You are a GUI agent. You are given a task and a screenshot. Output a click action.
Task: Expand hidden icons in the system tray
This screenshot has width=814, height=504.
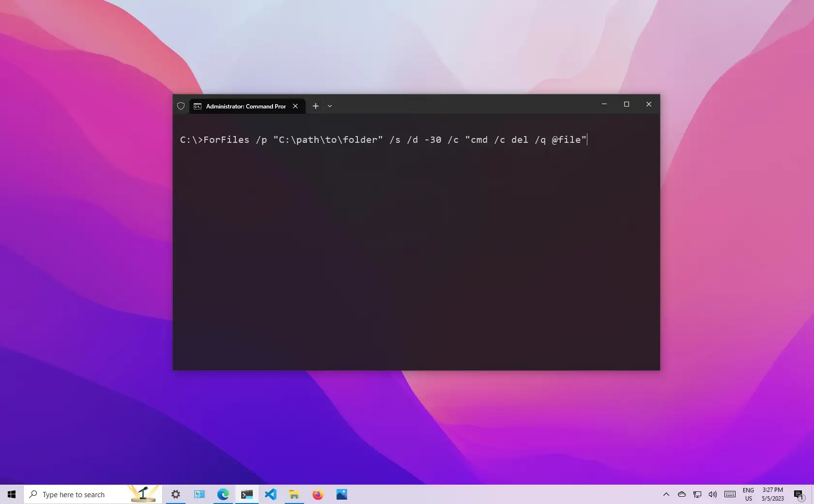click(x=667, y=494)
